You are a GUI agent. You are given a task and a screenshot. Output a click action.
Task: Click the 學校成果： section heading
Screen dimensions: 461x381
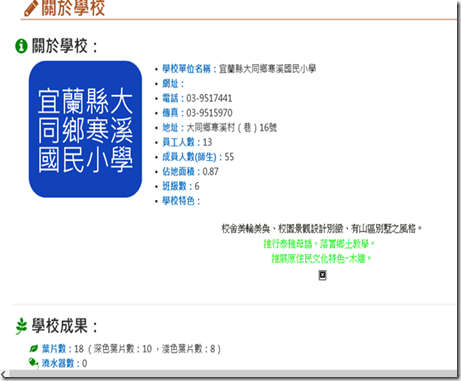65,326
